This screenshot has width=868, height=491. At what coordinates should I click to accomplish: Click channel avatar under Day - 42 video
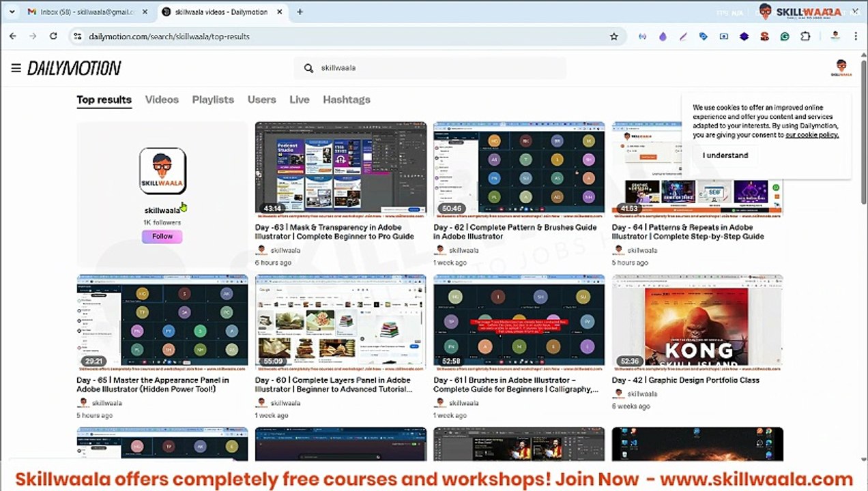pos(618,393)
